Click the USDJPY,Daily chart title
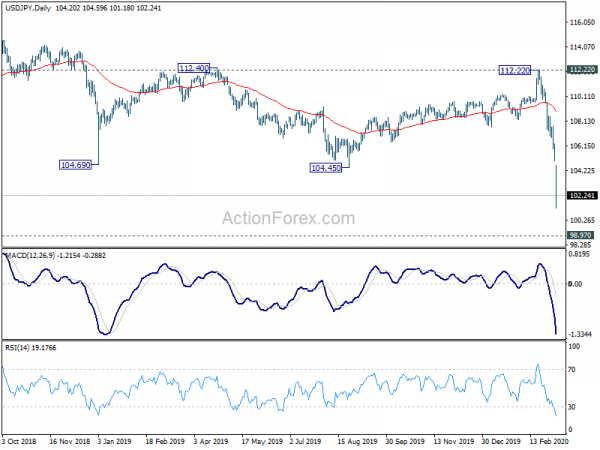 pyautogui.click(x=28, y=8)
